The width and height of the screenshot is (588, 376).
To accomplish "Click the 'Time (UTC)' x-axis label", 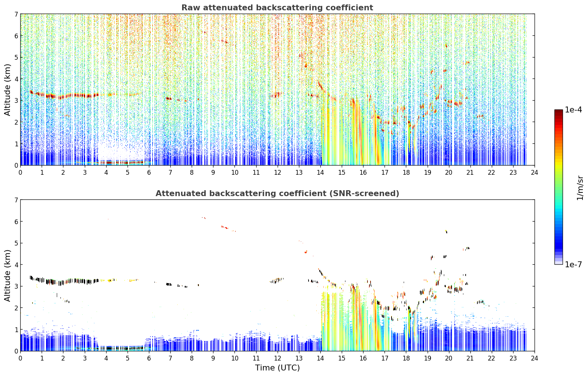I will point(277,368).
